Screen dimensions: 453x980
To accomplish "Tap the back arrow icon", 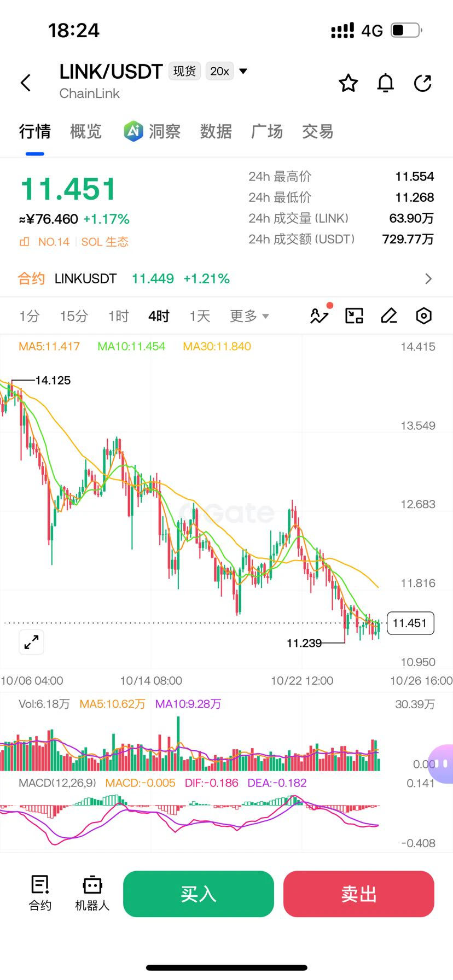I will tap(26, 83).
